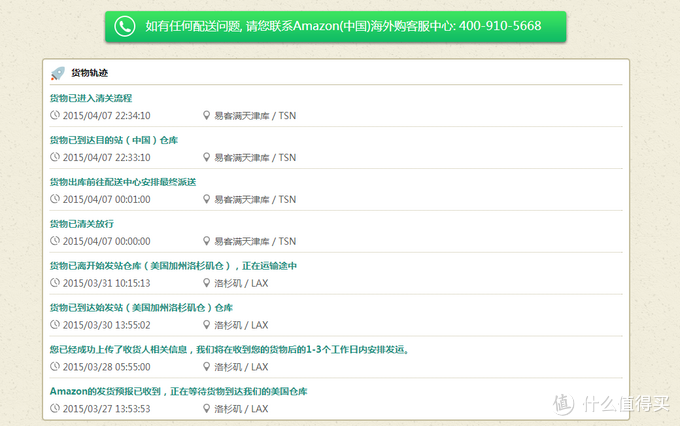Click the timestamp 2015/03/28 05:55:00
680x426 pixels.
pos(107,367)
